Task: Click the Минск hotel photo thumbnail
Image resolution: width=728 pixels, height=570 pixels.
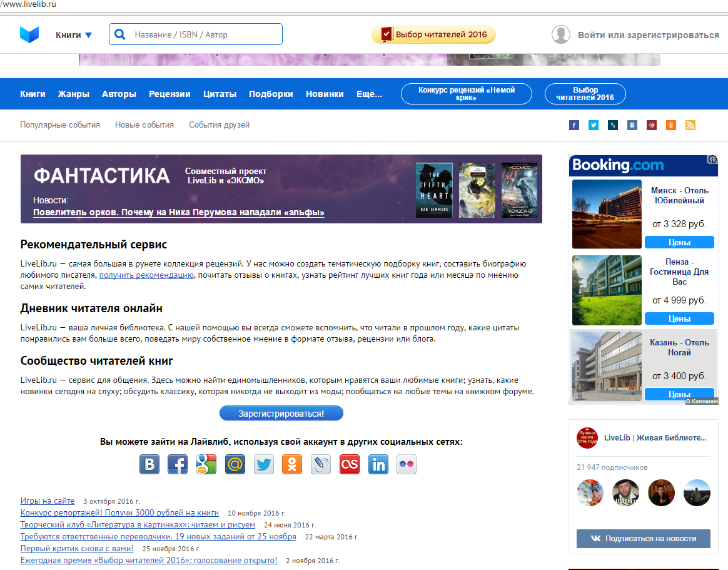Action: coord(607,214)
